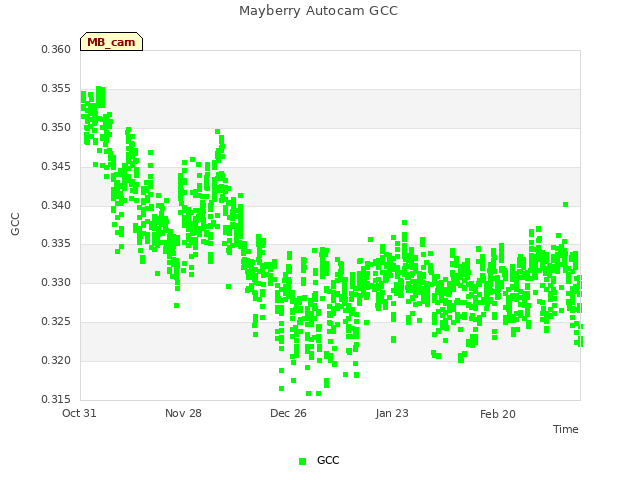Click the chart title Mayberry Autocam GCC

coord(318,11)
